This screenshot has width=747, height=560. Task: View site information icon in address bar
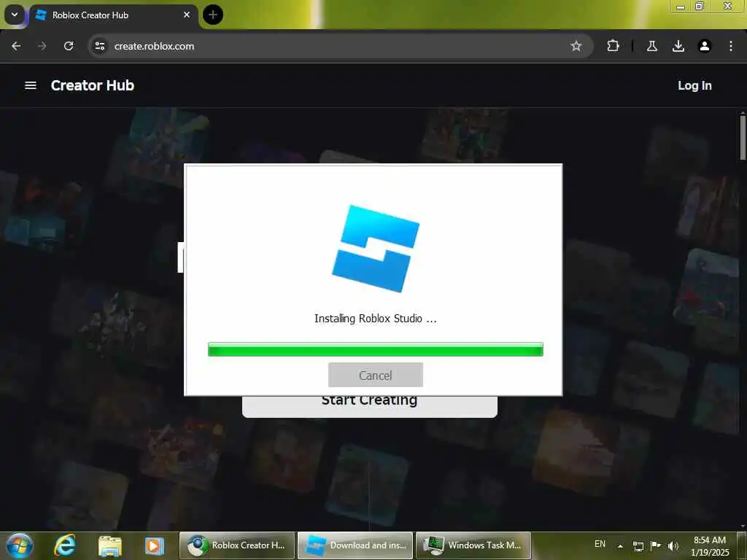pyautogui.click(x=99, y=46)
